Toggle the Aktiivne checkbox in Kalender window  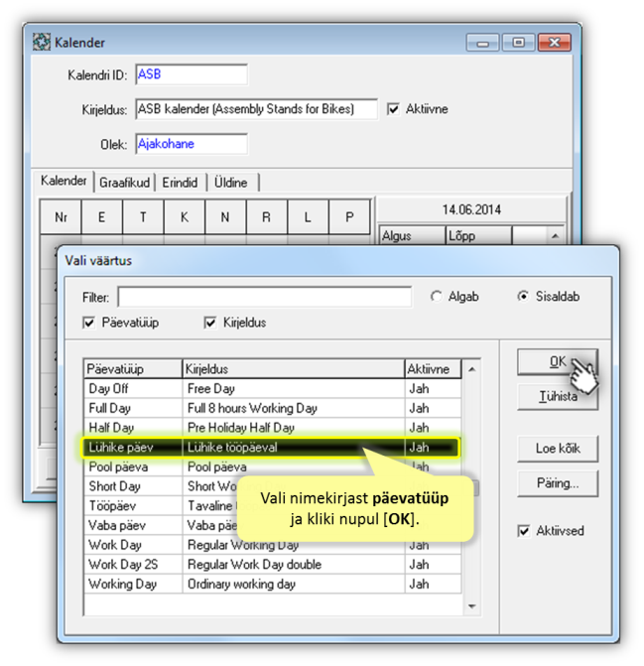pos(393,109)
